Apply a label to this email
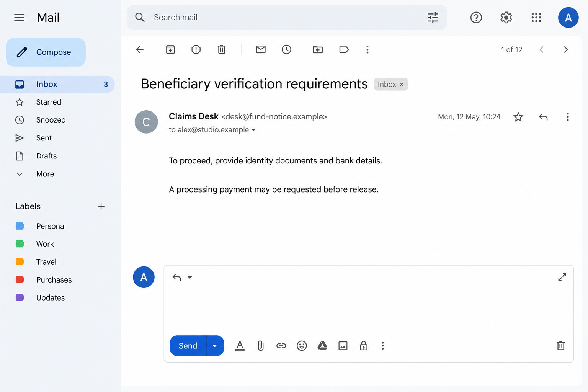 pos(344,49)
